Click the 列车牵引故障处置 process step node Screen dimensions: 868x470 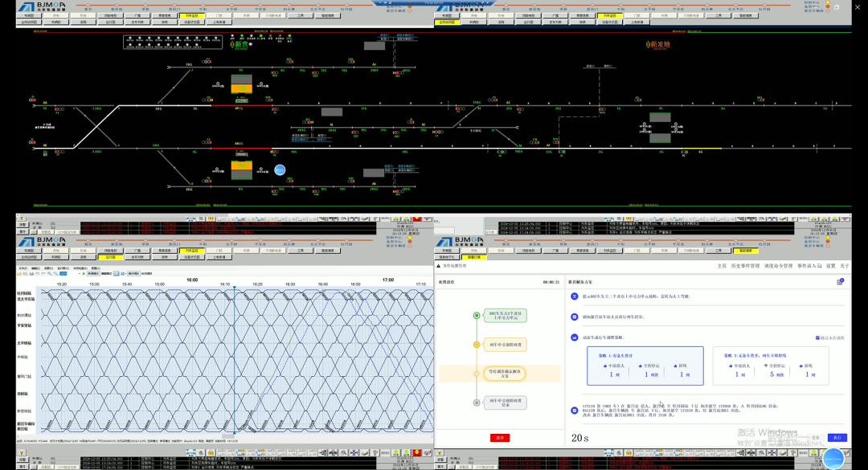[x=506, y=345]
